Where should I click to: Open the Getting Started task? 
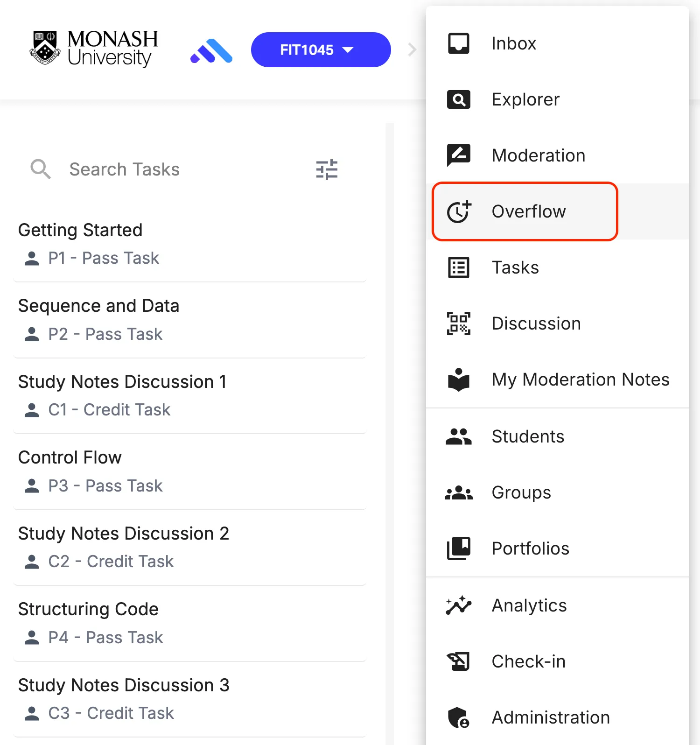click(190, 244)
